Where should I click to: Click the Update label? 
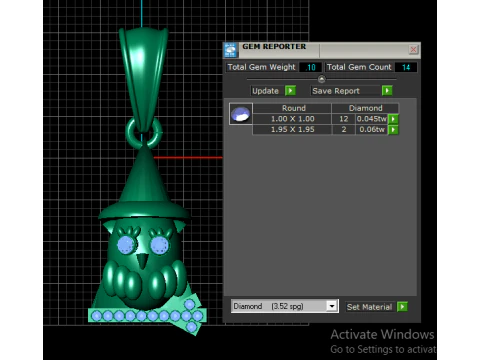265,91
